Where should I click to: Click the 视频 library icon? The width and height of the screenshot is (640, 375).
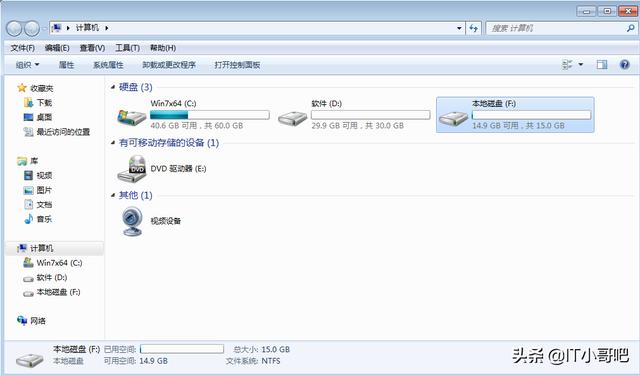pos(28,175)
